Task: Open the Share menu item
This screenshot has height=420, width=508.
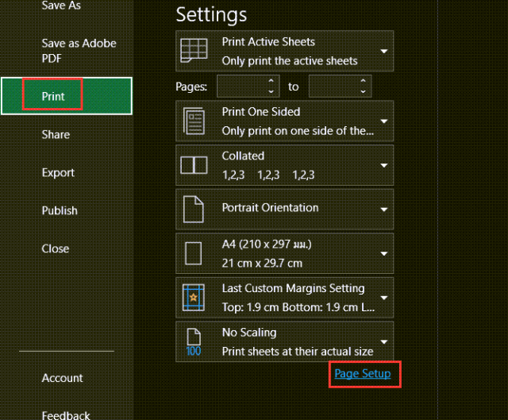Action: pyautogui.click(x=56, y=134)
